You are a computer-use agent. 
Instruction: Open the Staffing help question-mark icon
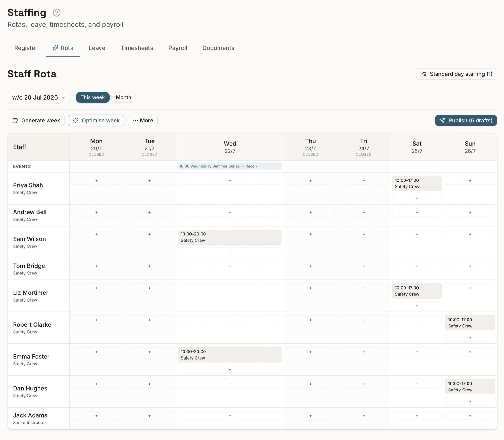pos(56,13)
